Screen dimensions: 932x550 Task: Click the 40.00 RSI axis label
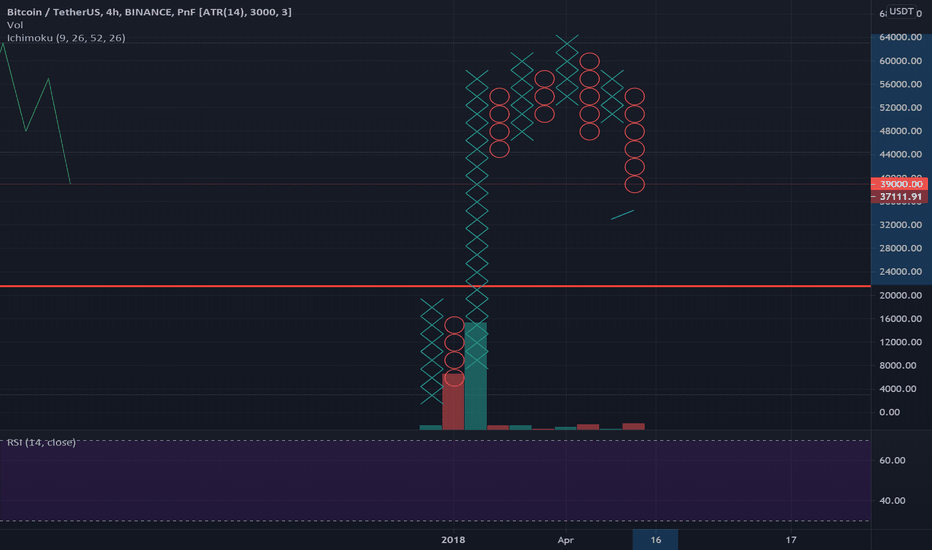[892, 501]
